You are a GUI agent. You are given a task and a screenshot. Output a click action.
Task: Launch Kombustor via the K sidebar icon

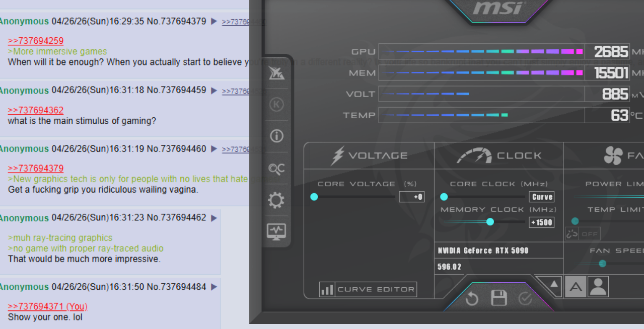click(276, 105)
